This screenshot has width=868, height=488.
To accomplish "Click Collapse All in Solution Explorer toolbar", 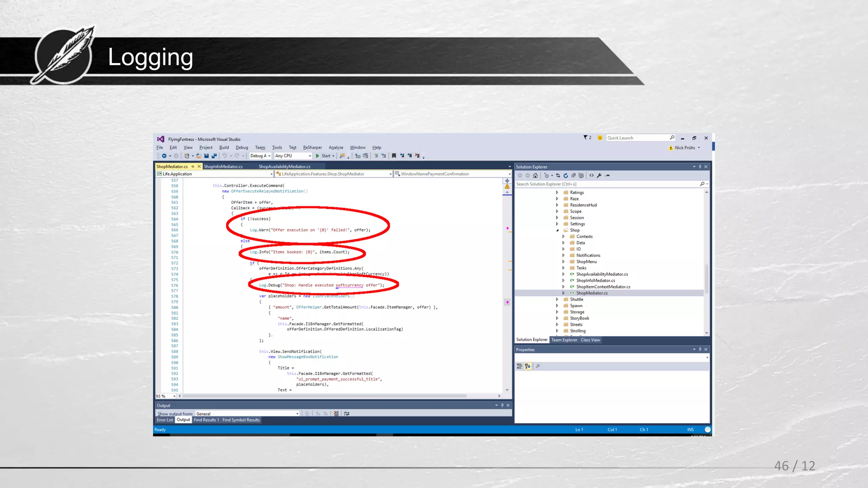I will tap(573, 175).
